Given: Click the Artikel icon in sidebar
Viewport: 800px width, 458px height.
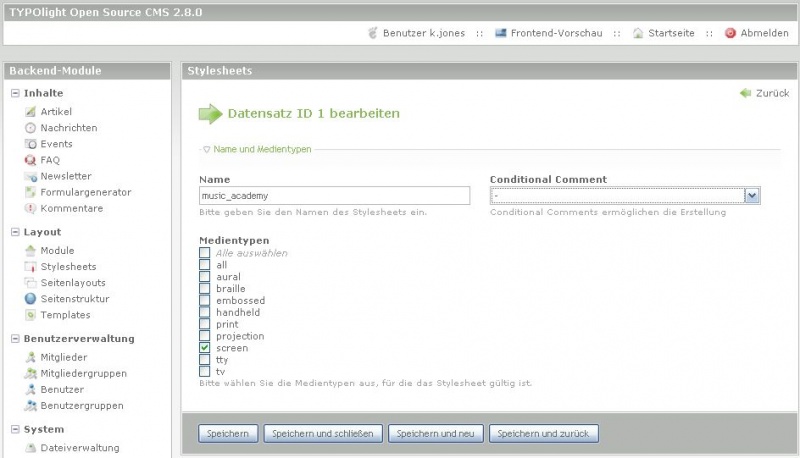Looking at the screenshot, I should (30, 112).
